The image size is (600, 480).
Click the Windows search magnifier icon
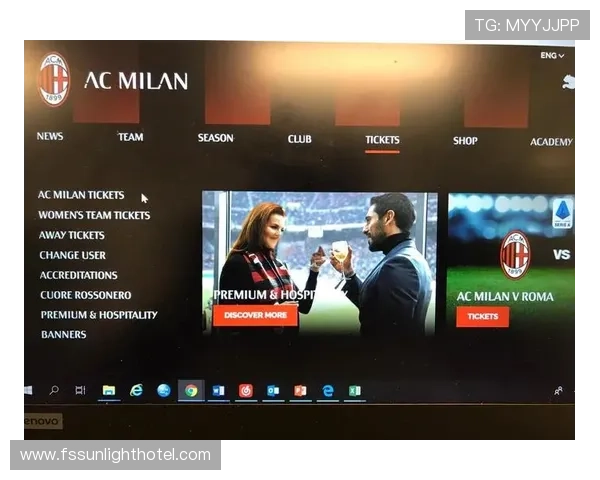click(54, 390)
